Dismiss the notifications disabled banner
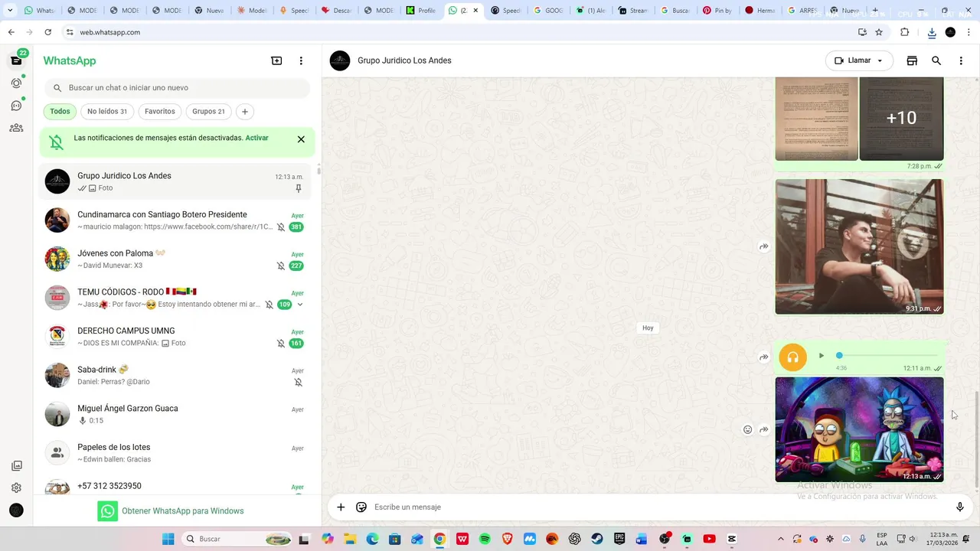Viewport: 980px width, 551px height. (301, 139)
